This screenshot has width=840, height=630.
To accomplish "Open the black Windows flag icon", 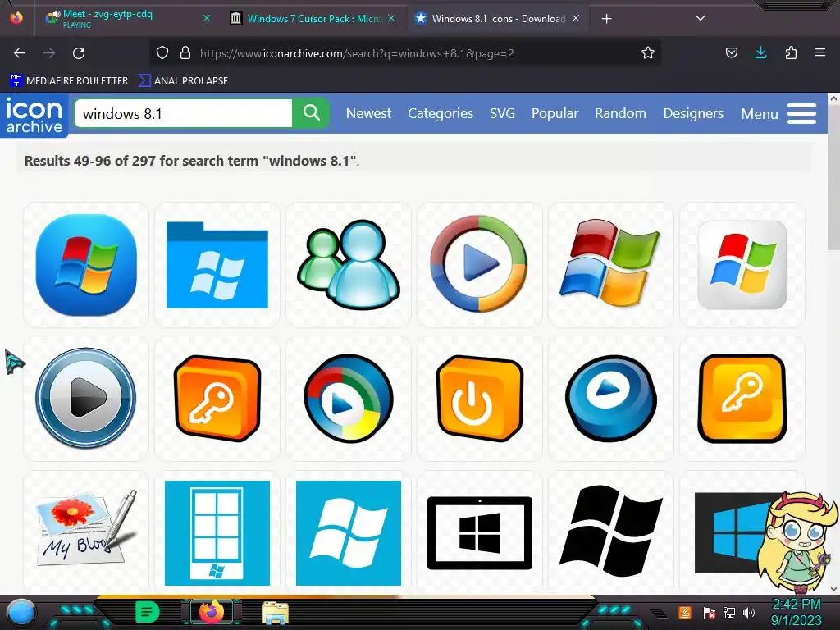I will click(610, 532).
